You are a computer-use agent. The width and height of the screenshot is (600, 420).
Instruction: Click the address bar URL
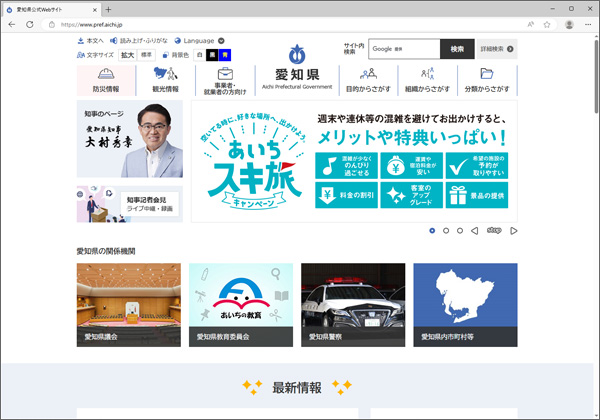(x=91, y=24)
